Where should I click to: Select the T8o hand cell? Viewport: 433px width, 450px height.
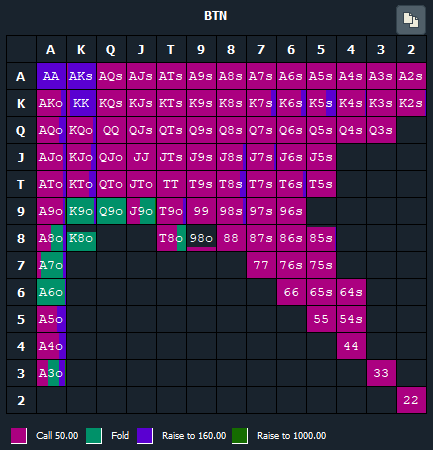tap(171, 238)
